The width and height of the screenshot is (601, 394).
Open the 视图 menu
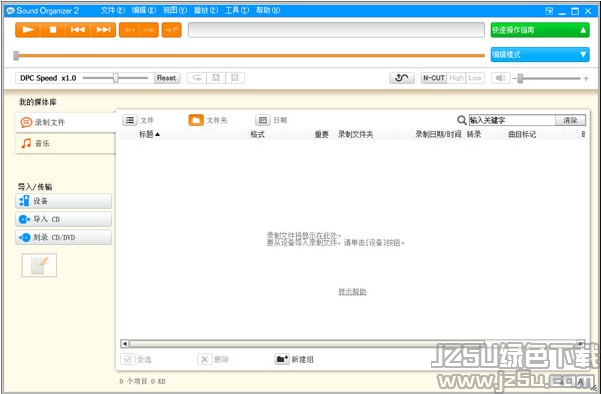coord(175,11)
